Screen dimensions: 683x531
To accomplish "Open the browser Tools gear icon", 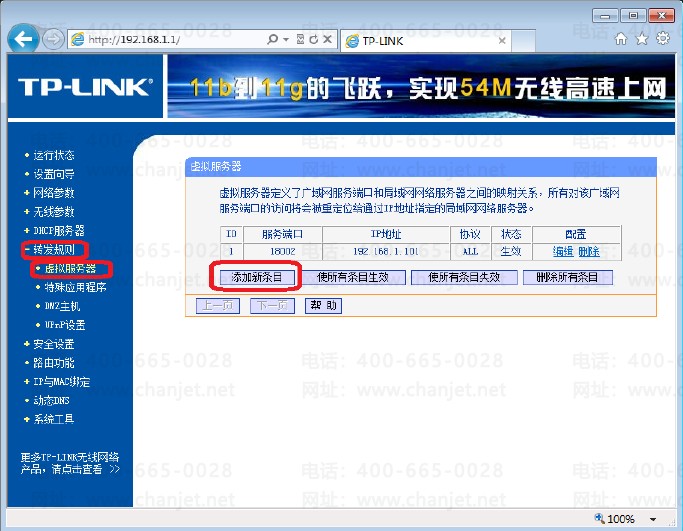I will (x=661, y=39).
